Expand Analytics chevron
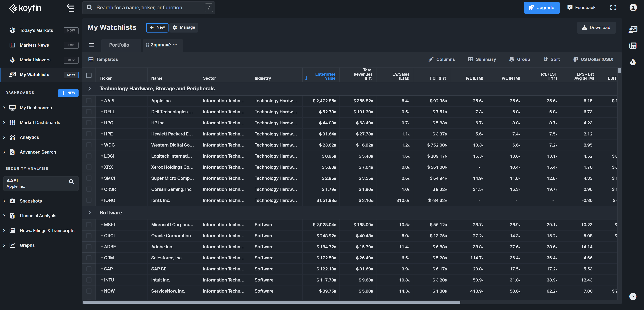This screenshot has width=644, height=310. point(4,137)
